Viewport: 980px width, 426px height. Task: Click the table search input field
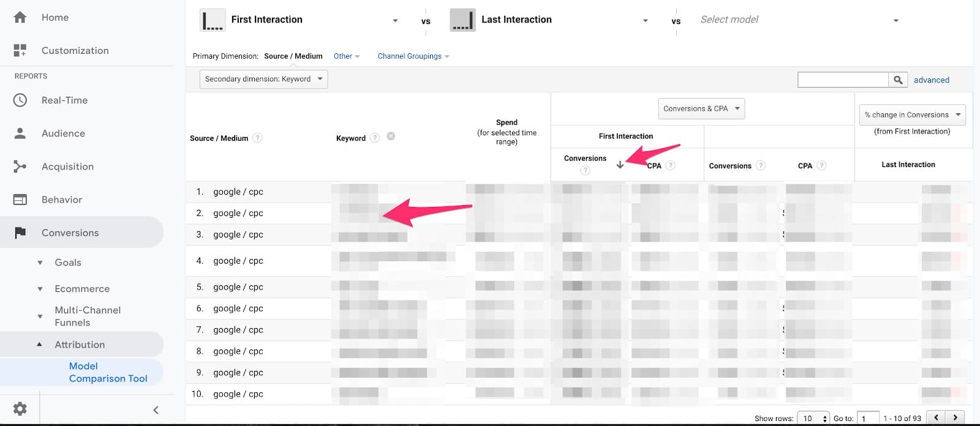[x=843, y=80]
